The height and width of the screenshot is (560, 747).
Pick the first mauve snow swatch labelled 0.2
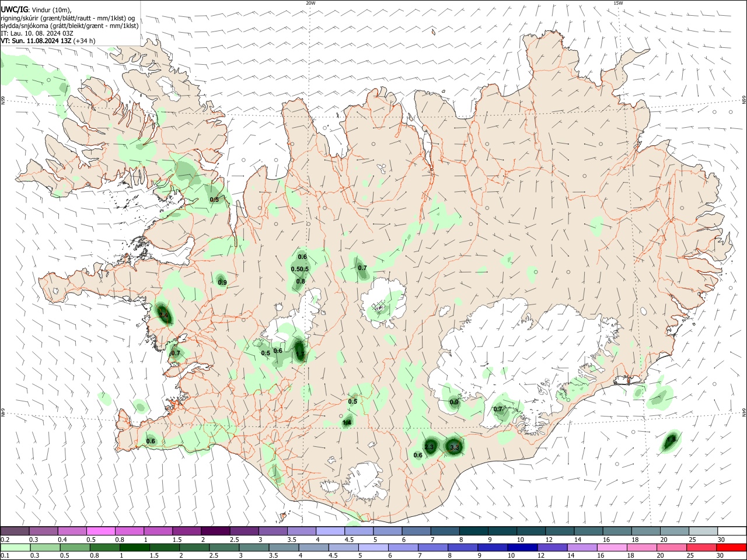tap(15, 531)
